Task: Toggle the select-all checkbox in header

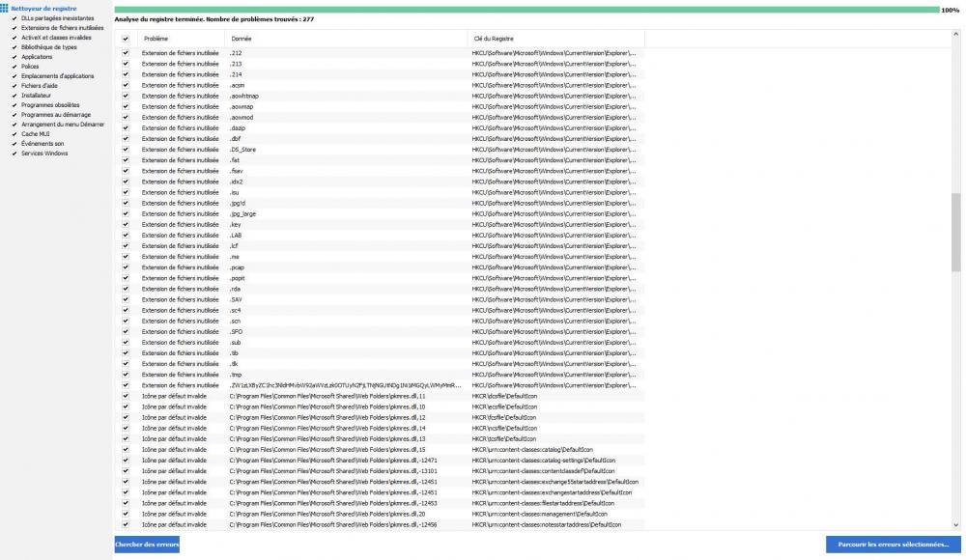Action: [127, 39]
